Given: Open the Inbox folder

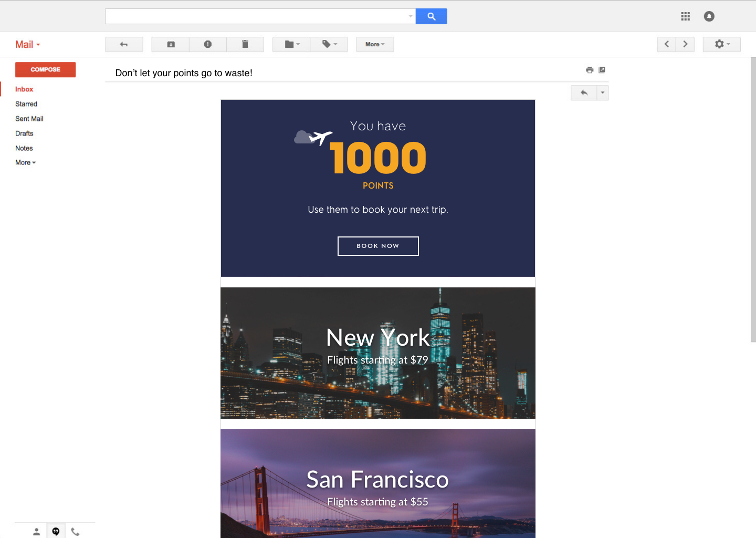Looking at the screenshot, I should click(24, 89).
